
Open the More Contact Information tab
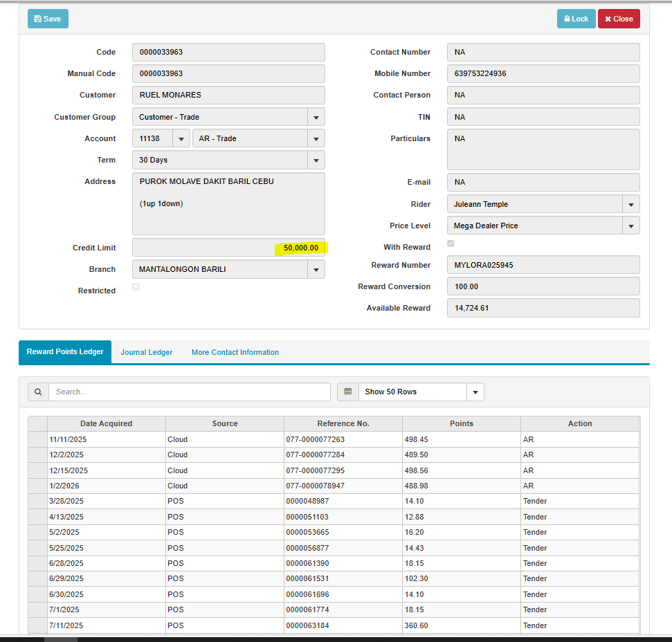(235, 352)
